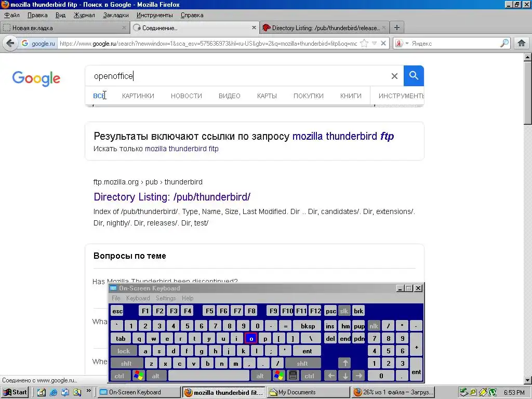The image size is (532, 399).
Task: Open the ИНСТРУМЕНТЫ search tools
Action: point(401,96)
